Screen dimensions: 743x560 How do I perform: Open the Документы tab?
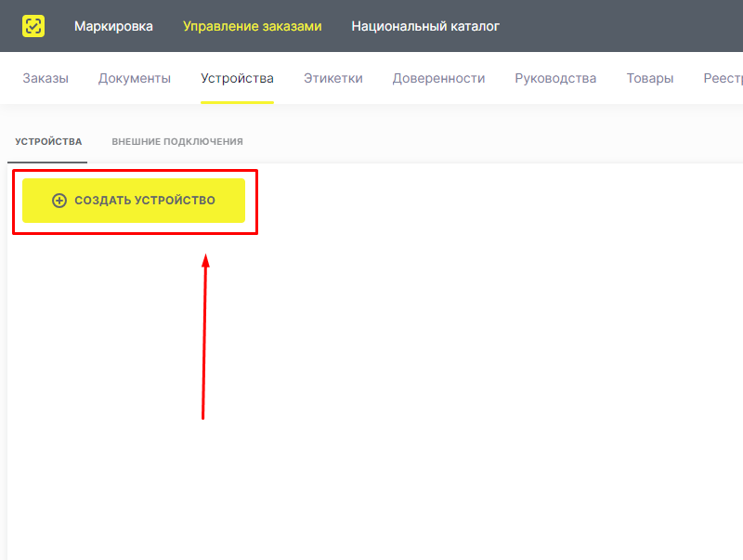tap(134, 78)
